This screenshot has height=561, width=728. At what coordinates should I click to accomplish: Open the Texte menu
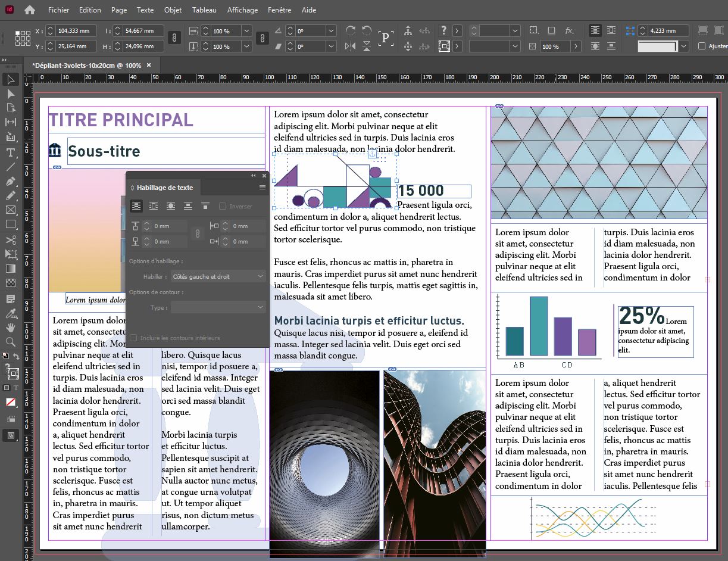pos(145,10)
